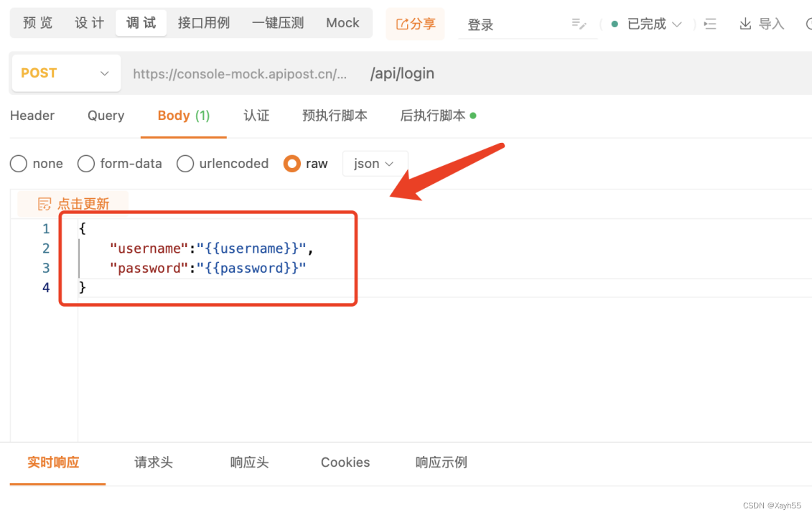Switch to the 预执行脚本 tab
Screen dimensions: 812x517
[x=335, y=116]
